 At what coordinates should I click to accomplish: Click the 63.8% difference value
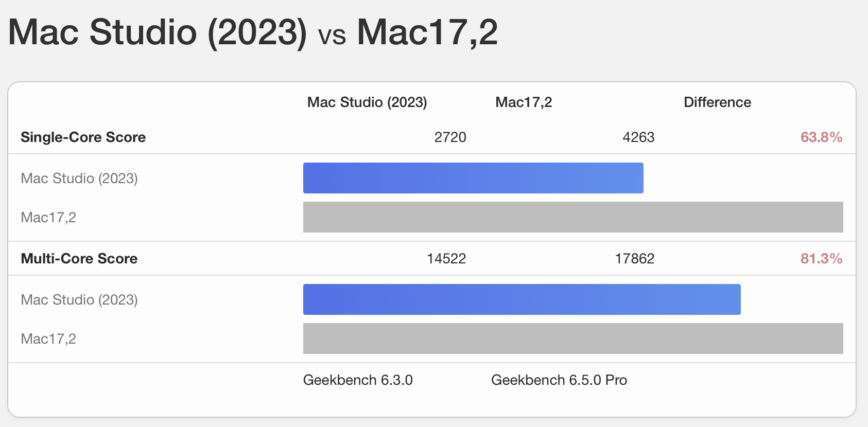coord(822,137)
